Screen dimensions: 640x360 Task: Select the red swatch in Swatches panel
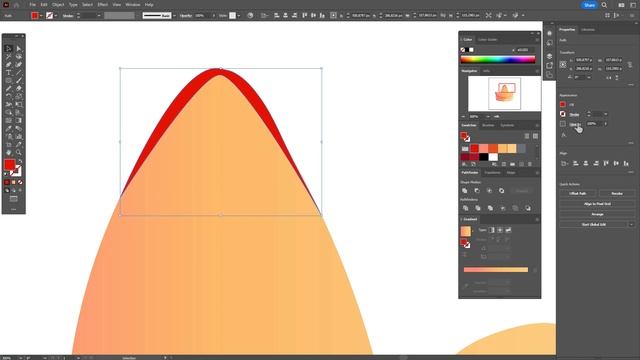474,148
